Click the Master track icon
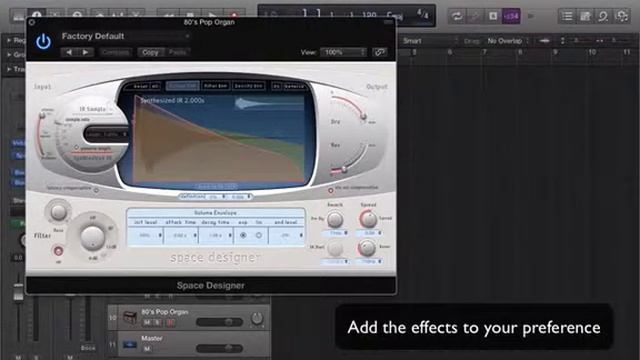Viewport: 640px width, 360px height. point(130,345)
